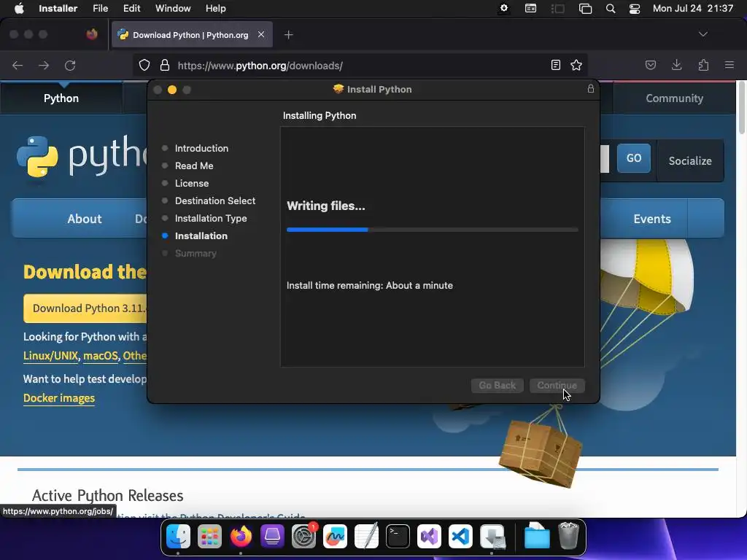Click the Stage Manager icon in menu bar
The image size is (747, 560).
(x=557, y=9)
